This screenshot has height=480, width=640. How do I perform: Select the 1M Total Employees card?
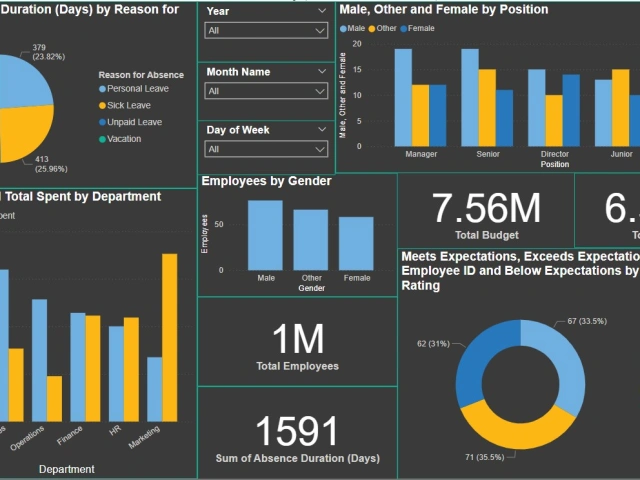[x=297, y=345]
